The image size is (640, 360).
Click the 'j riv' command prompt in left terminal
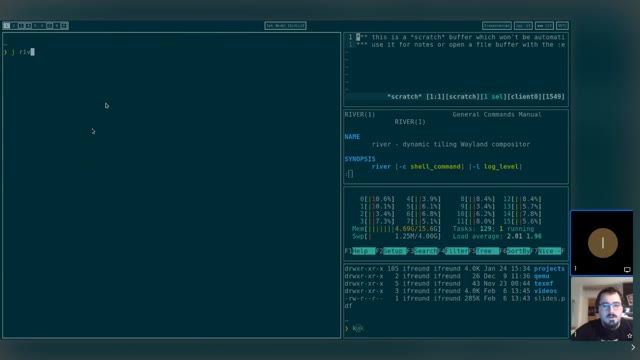(x=20, y=52)
